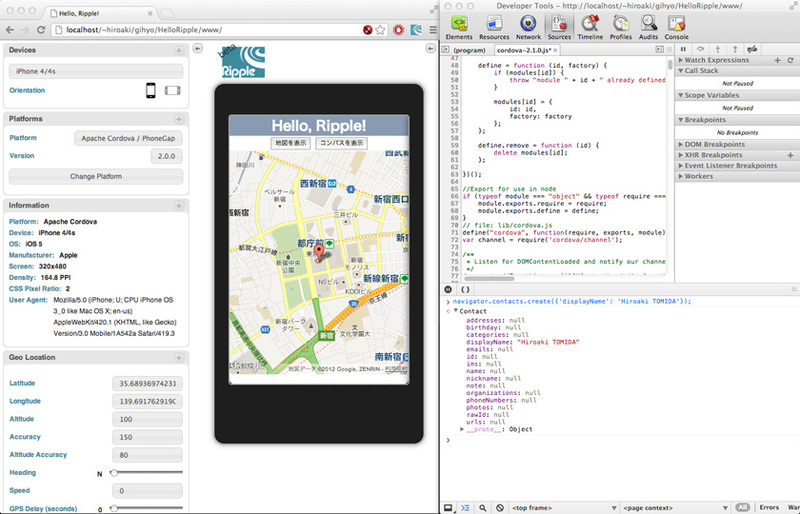The image size is (800, 514).
Task: Click the 地図を表示 button
Action: 291,143
